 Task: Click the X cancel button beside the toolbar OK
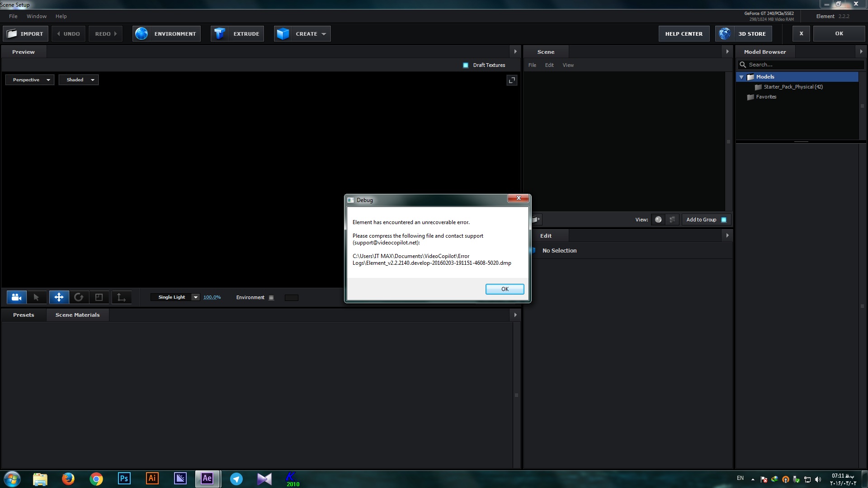point(801,34)
